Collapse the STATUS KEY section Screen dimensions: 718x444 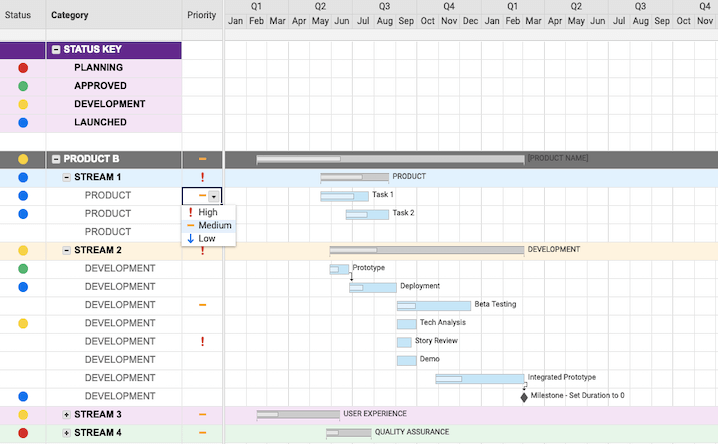pos(56,50)
